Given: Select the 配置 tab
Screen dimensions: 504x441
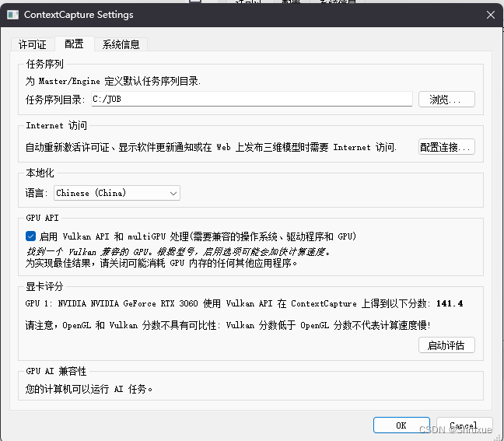Looking at the screenshot, I should coord(74,44).
